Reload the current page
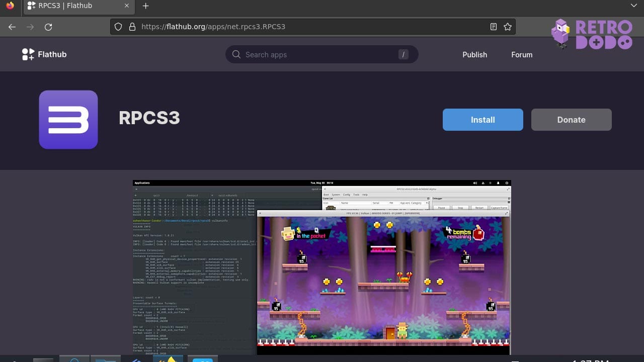 (48, 27)
